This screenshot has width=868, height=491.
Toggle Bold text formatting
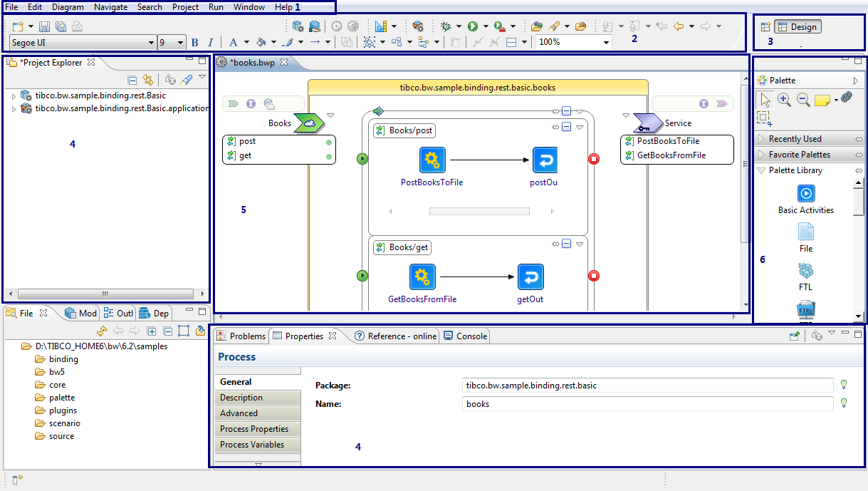click(x=195, y=43)
